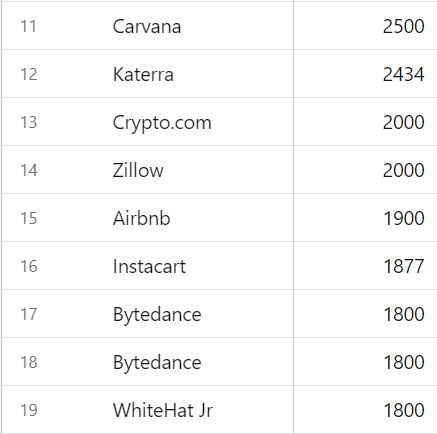437x434 pixels.
Task: Select row number 12
Action: tap(28, 74)
